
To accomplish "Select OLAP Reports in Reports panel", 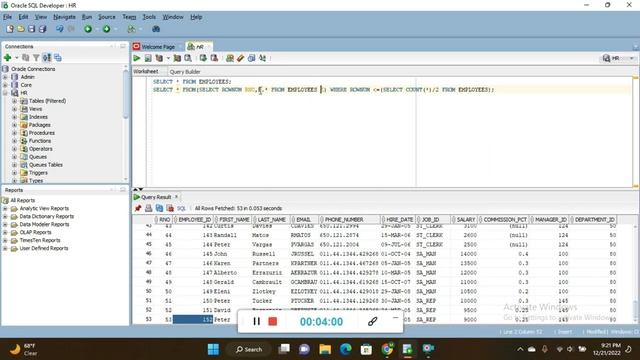I will [36, 232].
